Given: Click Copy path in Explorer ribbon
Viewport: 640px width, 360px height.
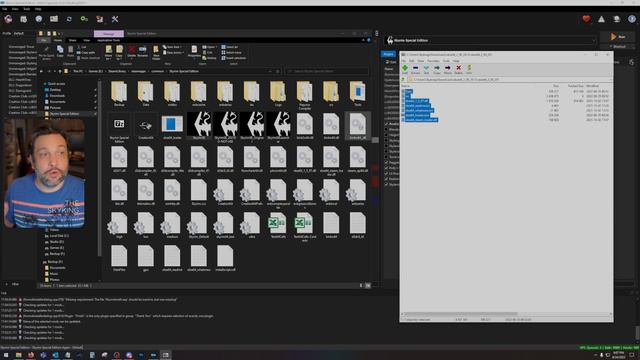Looking at the screenshot, I should 86,53.
